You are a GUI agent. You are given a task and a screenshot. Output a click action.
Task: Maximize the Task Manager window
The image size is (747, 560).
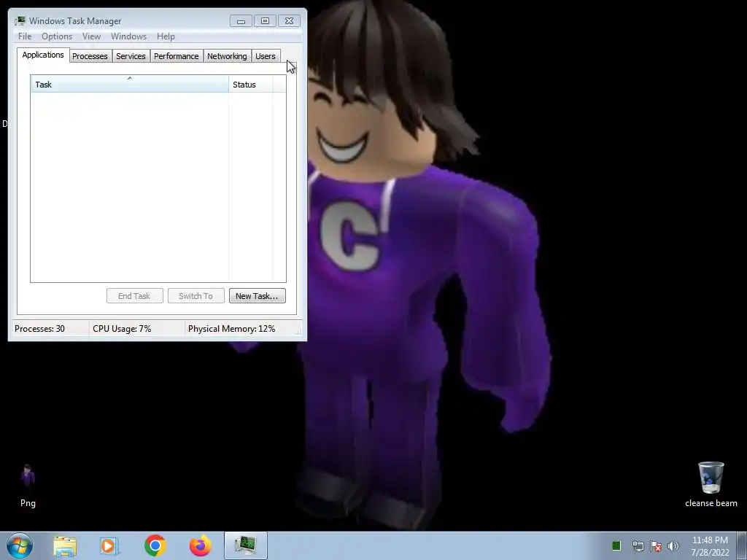(265, 21)
